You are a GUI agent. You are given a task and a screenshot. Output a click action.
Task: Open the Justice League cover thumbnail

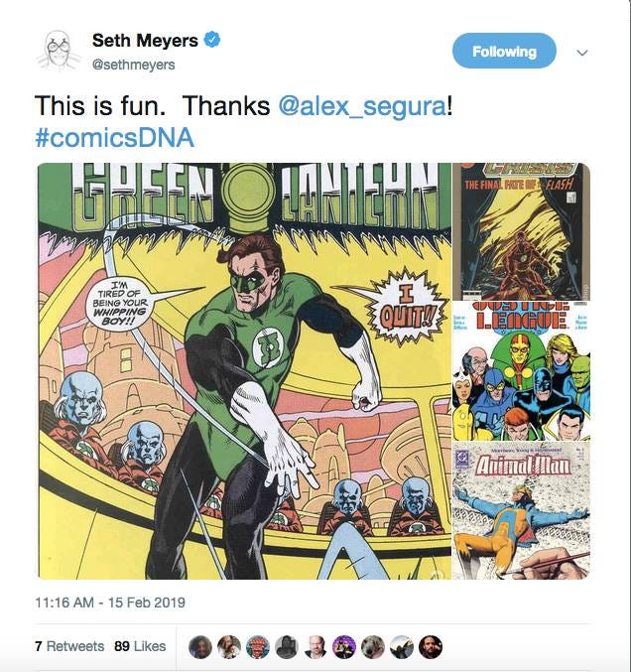point(521,370)
